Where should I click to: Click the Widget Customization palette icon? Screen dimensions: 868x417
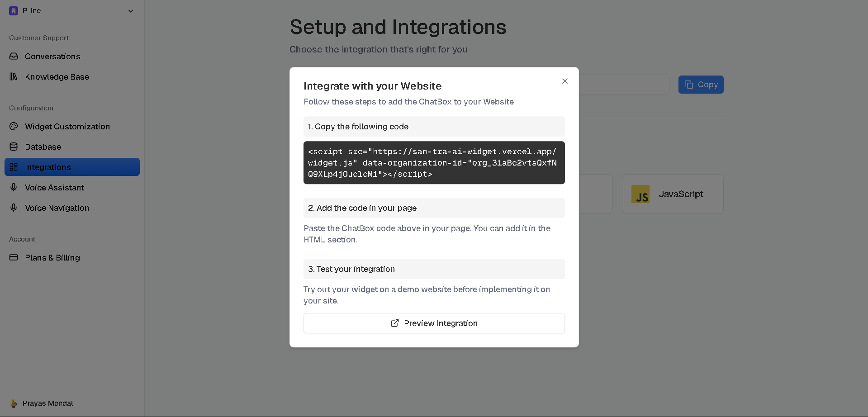14,126
